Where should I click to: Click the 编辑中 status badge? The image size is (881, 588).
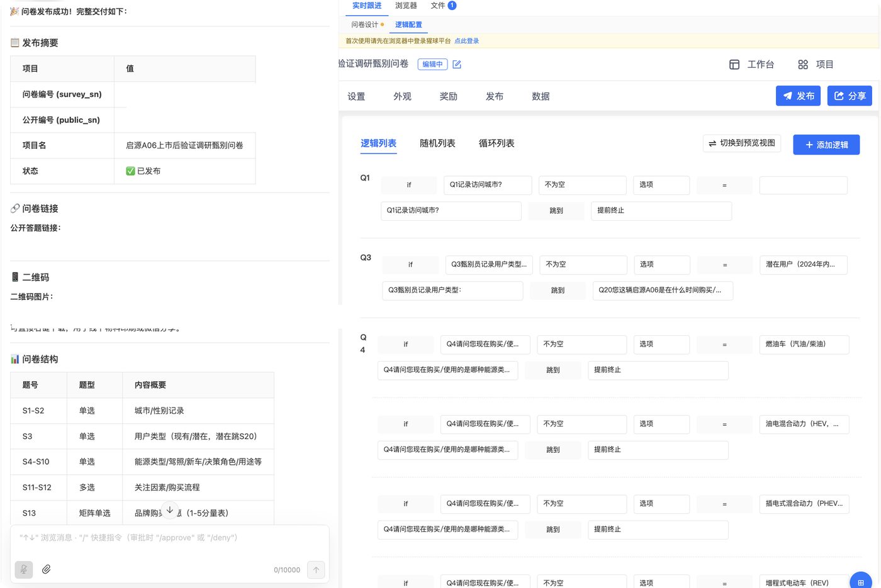[432, 64]
